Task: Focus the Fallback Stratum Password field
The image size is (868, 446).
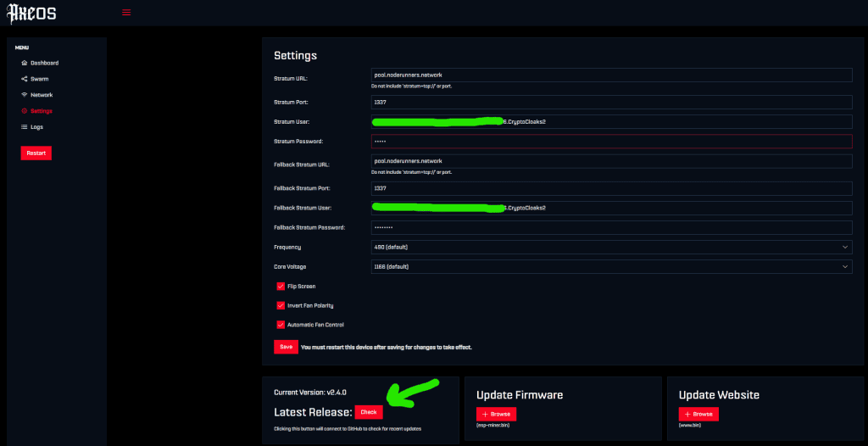Action: (611, 228)
